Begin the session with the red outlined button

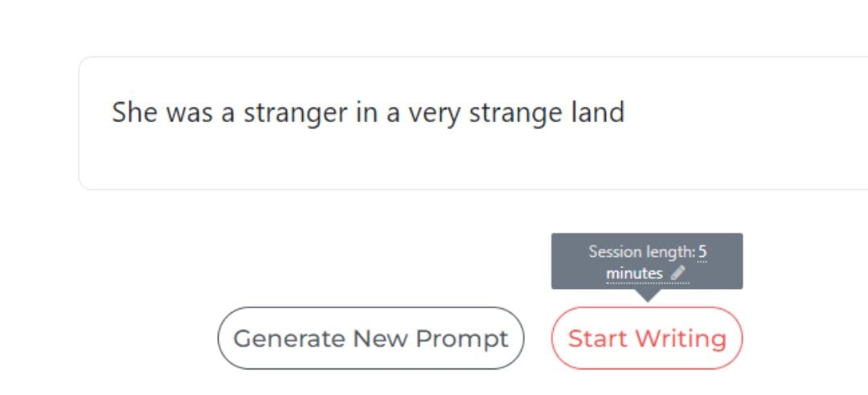(647, 338)
